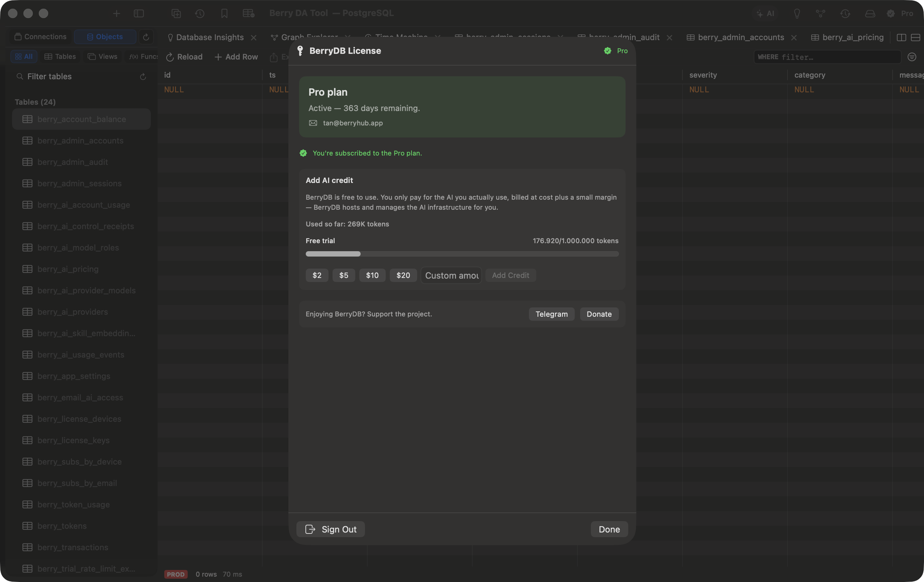Show All object types filter
Viewport: 924px width, 582px height.
(x=24, y=57)
